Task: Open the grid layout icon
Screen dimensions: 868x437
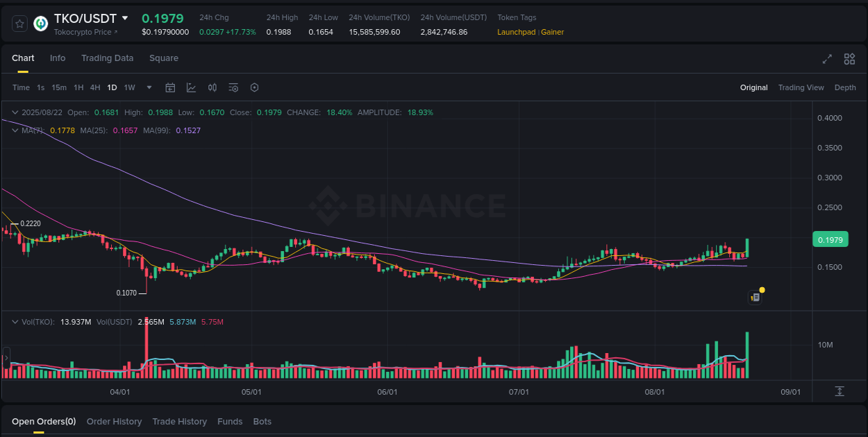Action: (849, 60)
